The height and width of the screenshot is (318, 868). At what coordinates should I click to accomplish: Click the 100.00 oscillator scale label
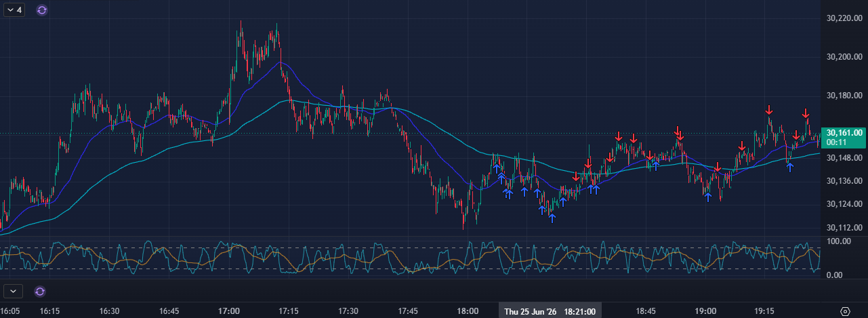pyautogui.click(x=838, y=241)
